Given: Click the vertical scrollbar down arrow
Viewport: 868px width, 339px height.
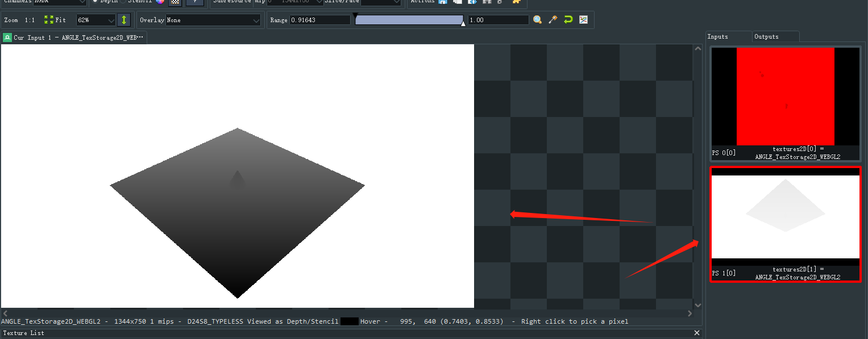Looking at the screenshot, I should coord(697,304).
